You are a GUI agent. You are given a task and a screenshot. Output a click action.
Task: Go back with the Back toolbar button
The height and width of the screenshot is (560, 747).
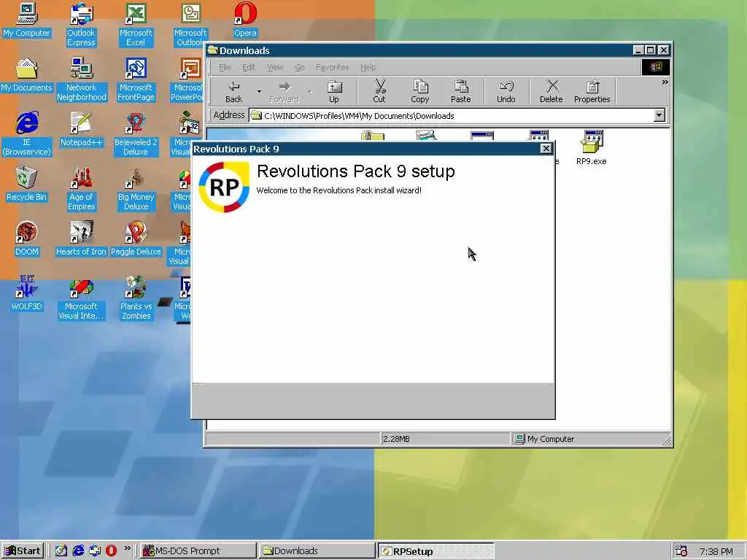click(x=233, y=91)
